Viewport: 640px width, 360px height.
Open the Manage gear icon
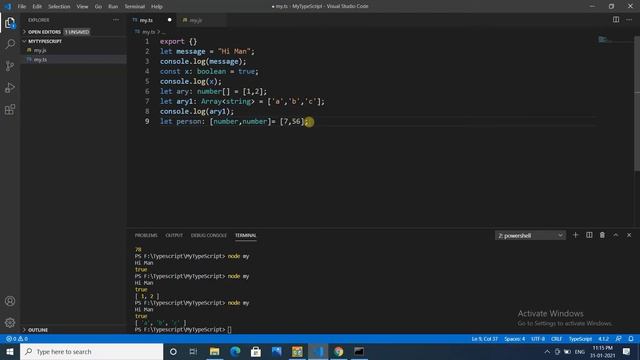tap(10, 322)
